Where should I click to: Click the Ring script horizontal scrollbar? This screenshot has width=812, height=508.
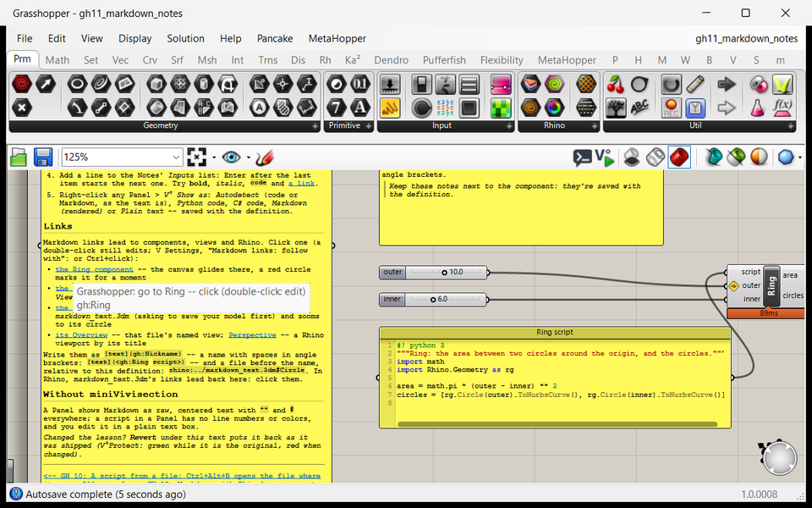tap(557, 424)
